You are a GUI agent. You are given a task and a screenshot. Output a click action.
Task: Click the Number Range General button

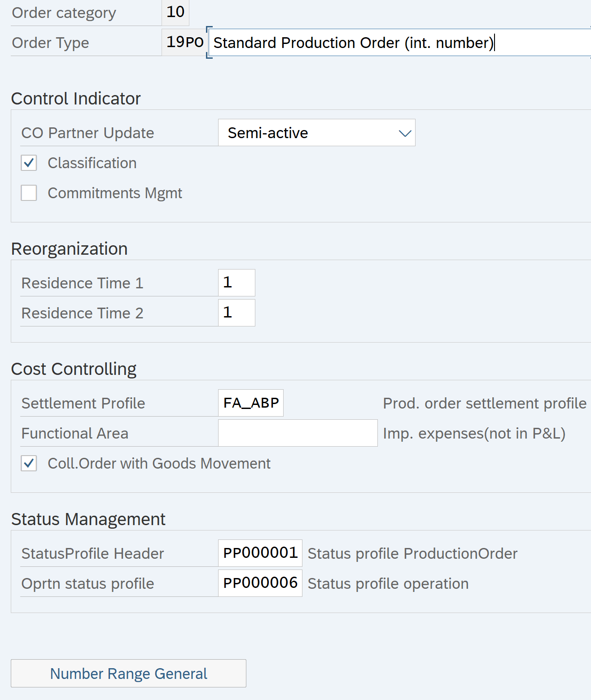click(x=128, y=673)
